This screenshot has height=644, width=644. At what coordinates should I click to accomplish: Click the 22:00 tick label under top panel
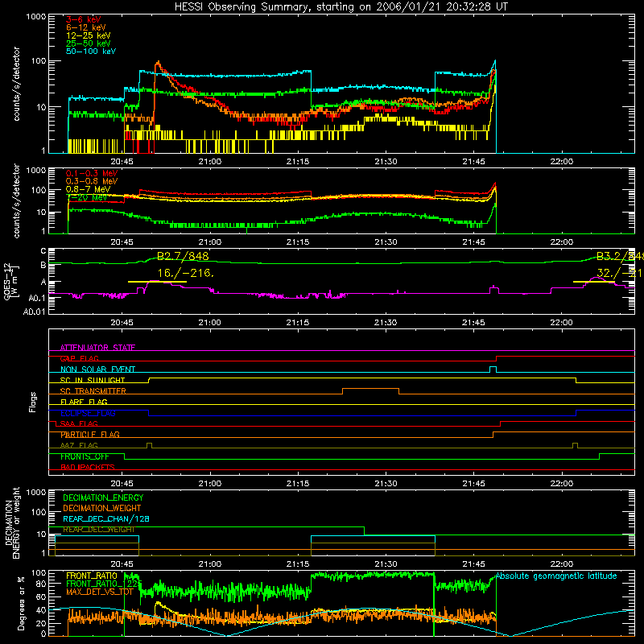coord(561,162)
